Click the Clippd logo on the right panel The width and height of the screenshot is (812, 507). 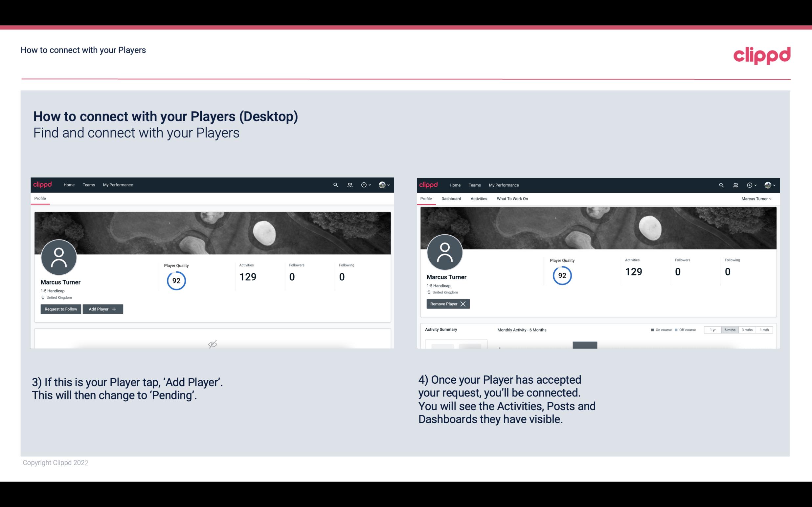pos(429,184)
